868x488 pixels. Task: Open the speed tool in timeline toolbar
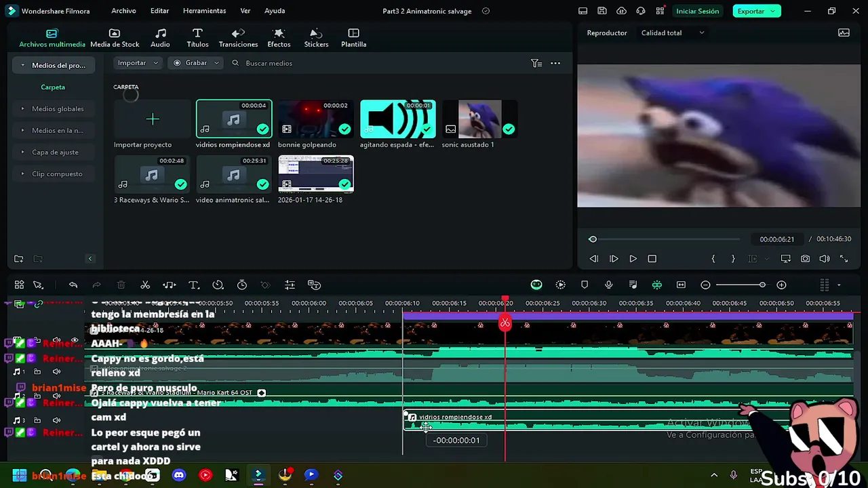click(x=218, y=285)
